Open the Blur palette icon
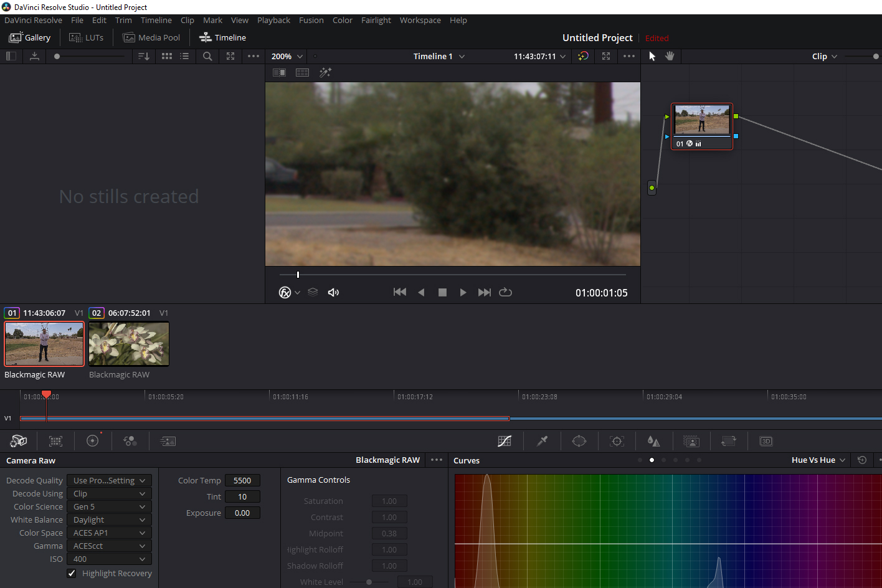This screenshot has width=882, height=588. 653,441
